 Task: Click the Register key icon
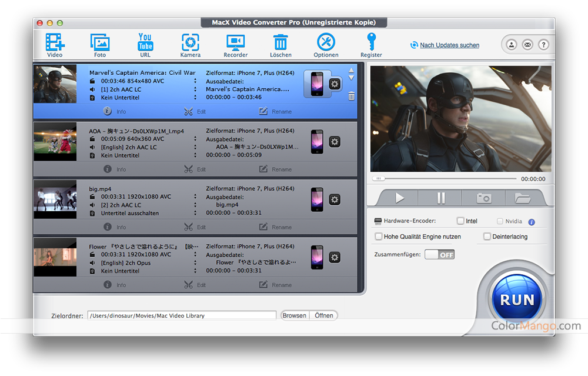coord(371,45)
